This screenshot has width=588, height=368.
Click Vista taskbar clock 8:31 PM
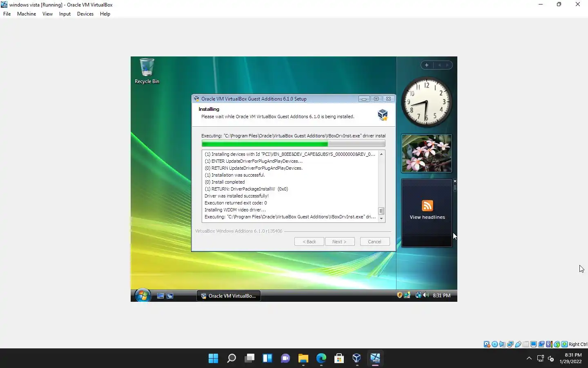tap(441, 295)
